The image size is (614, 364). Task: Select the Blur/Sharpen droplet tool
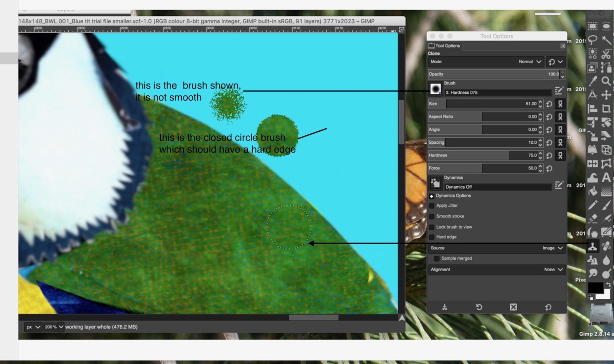[606, 260]
